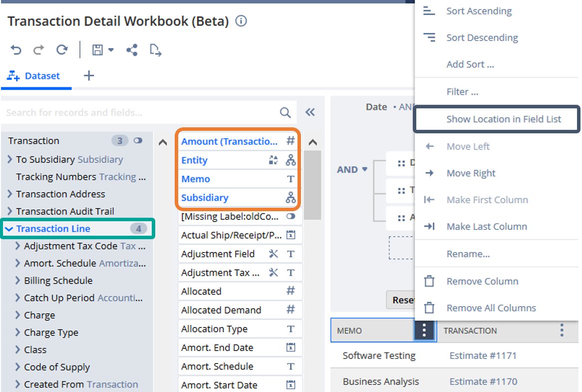Image resolution: width=582 pixels, height=392 pixels.
Task: Open the MEMO column's three-dot menu
Action: [x=424, y=331]
